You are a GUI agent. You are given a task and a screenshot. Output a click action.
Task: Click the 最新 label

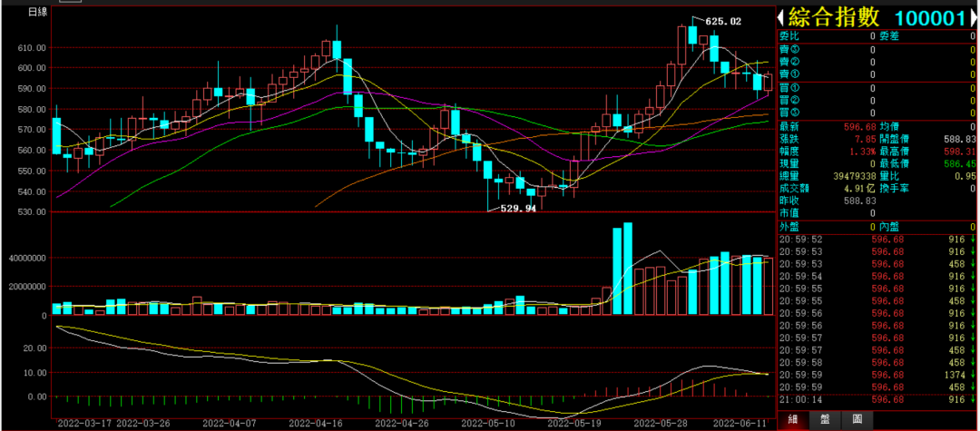coord(789,127)
